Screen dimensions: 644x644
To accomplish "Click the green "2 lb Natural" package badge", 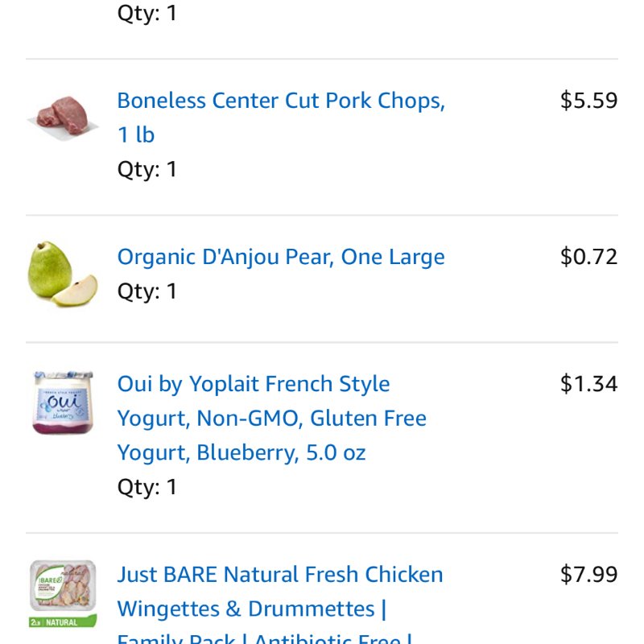I will pos(63,621).
